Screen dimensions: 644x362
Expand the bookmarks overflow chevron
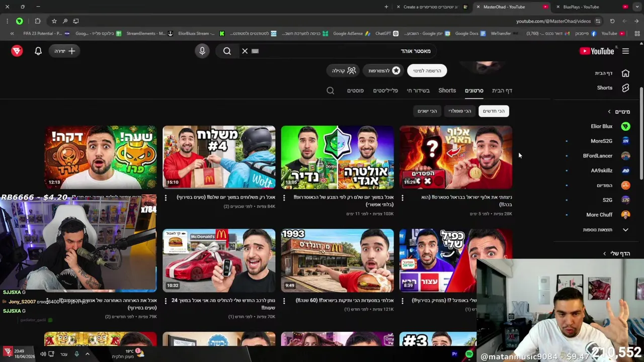(12, 34)
